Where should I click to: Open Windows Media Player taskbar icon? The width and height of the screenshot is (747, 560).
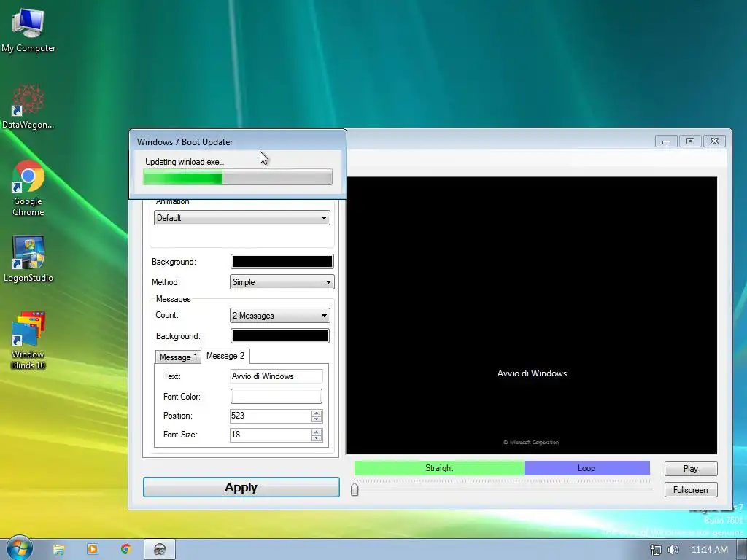[x=93, y=550]
